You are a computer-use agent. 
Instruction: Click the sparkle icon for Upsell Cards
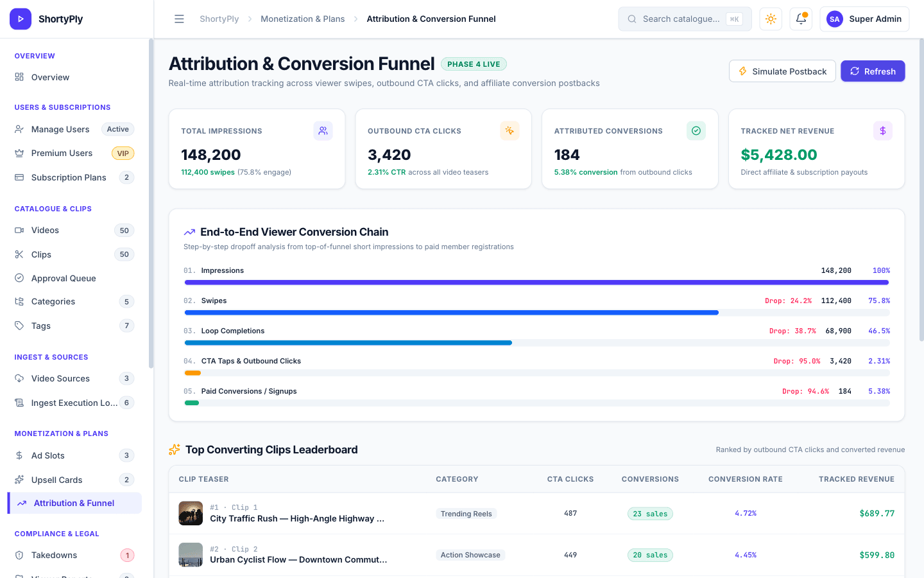(x=19, y=480)
